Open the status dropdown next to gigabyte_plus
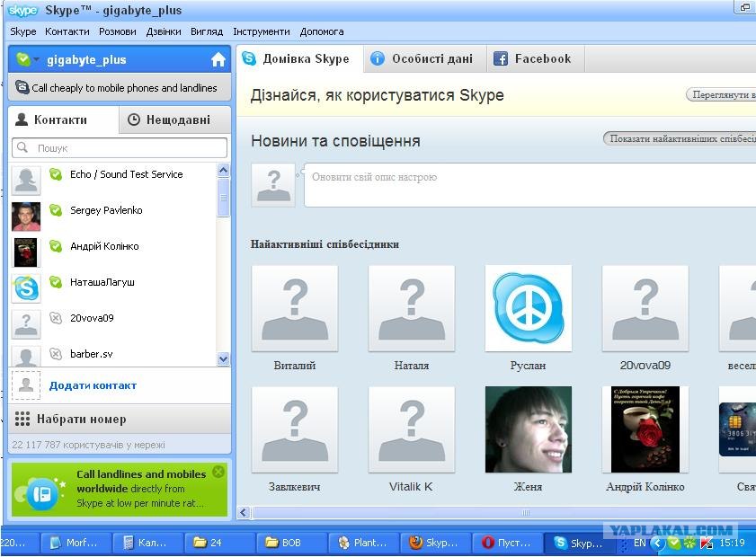Viewport: 756px width, 557px height. 36,60
